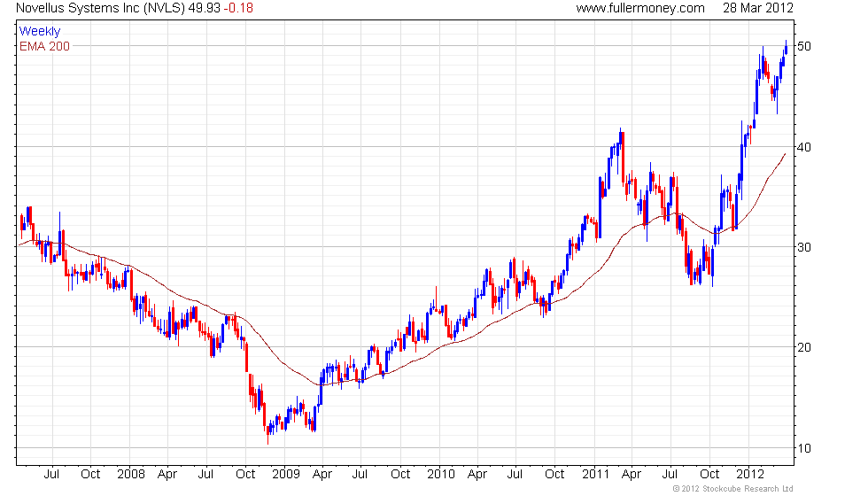868x496 pixels.
Task: Click the last price value 49.93
Action: pos(205,8)
